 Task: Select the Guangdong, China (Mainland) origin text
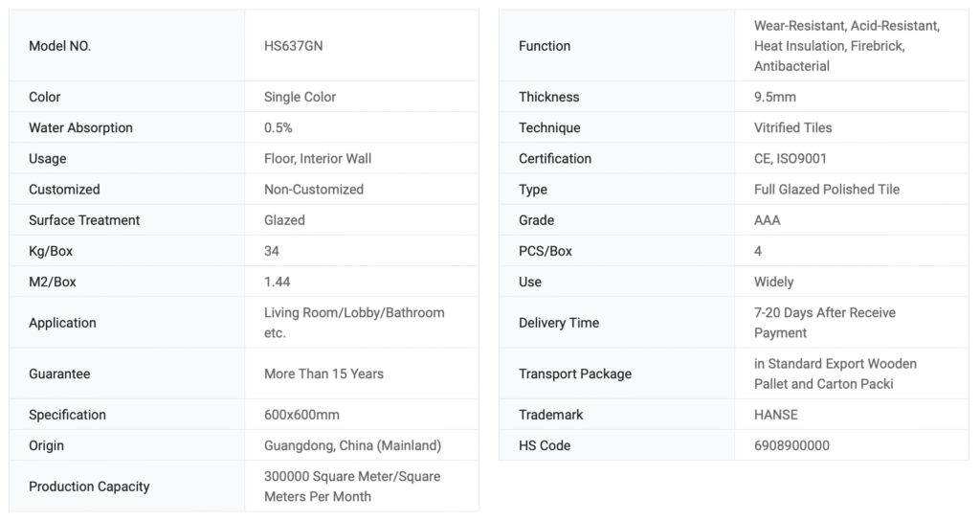352,445
